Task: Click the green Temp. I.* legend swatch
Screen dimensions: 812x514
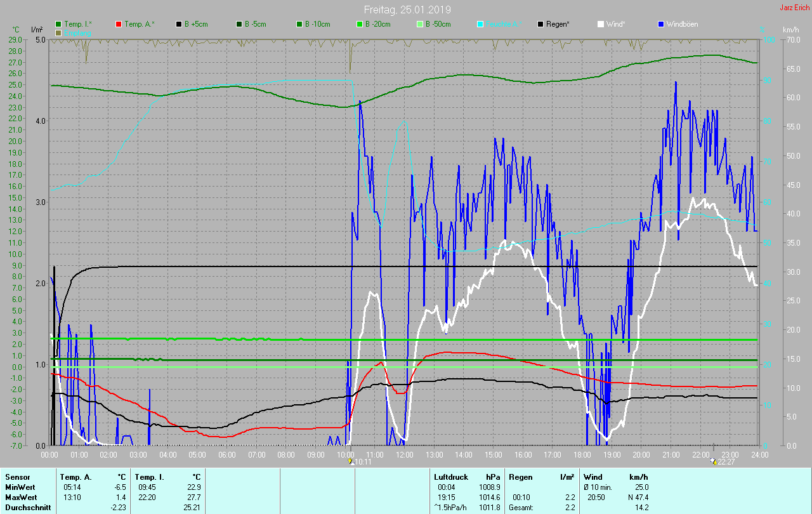Action: (58, 24)
